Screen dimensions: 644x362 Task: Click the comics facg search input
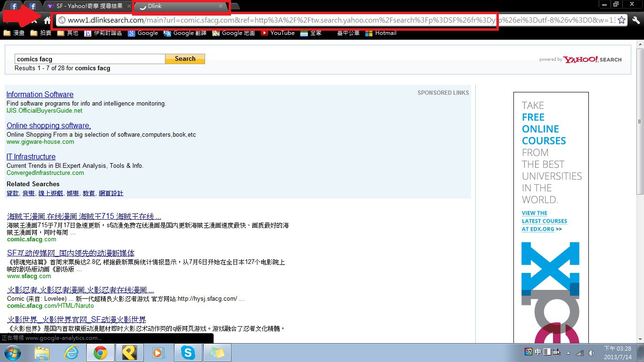[90, 59]
